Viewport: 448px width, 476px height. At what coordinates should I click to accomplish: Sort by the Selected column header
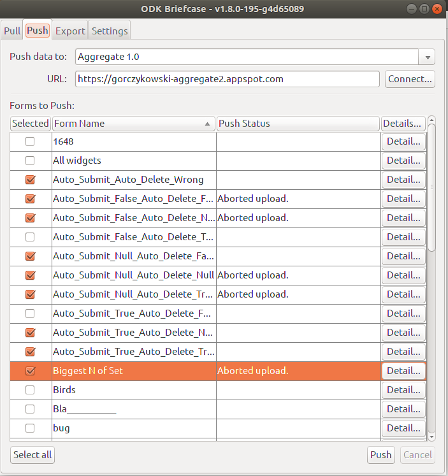coord(31,124)
